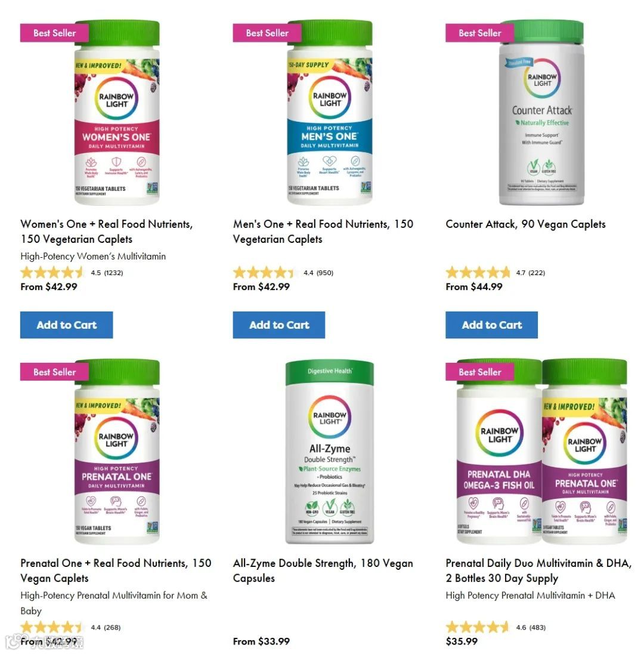View star rating reviews for Prenatal Daily Duo
This screenshot has height=654, width=644.
496,627
